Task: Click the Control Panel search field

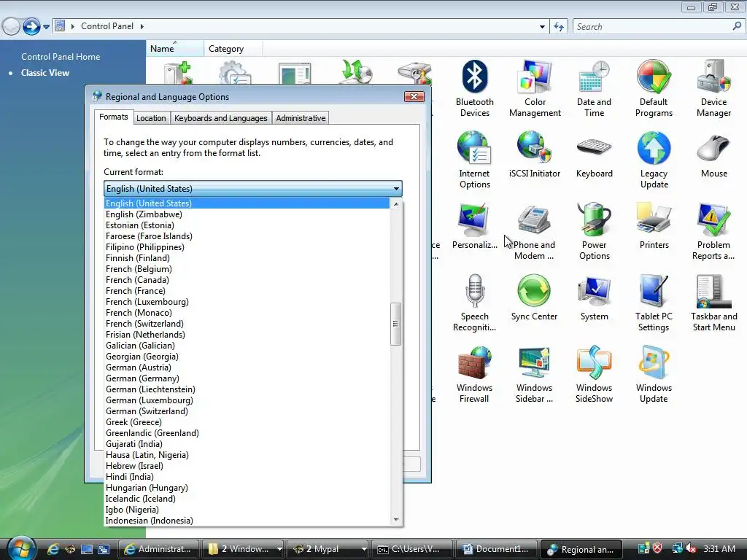Action: point(658,27)
